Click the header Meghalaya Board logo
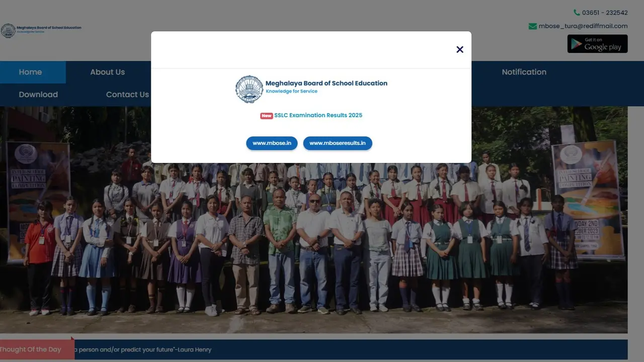The width and height of the screenshot is (644, 362). point(41,30)
